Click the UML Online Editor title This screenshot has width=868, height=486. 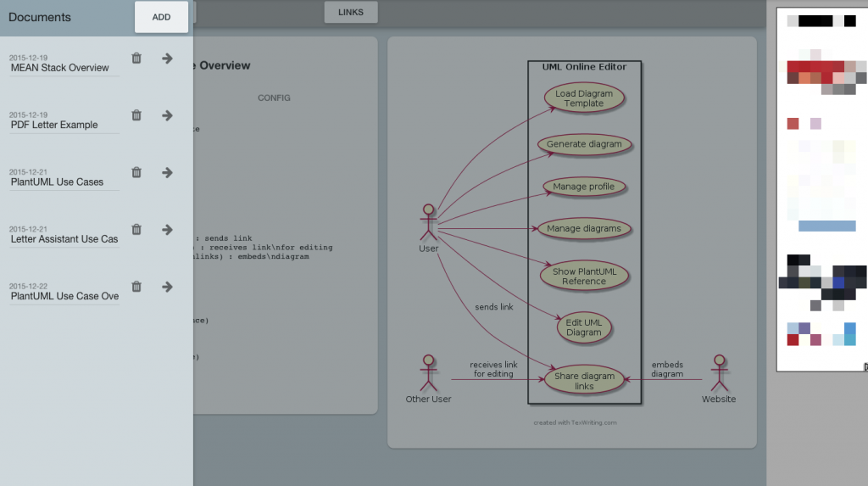584,66
